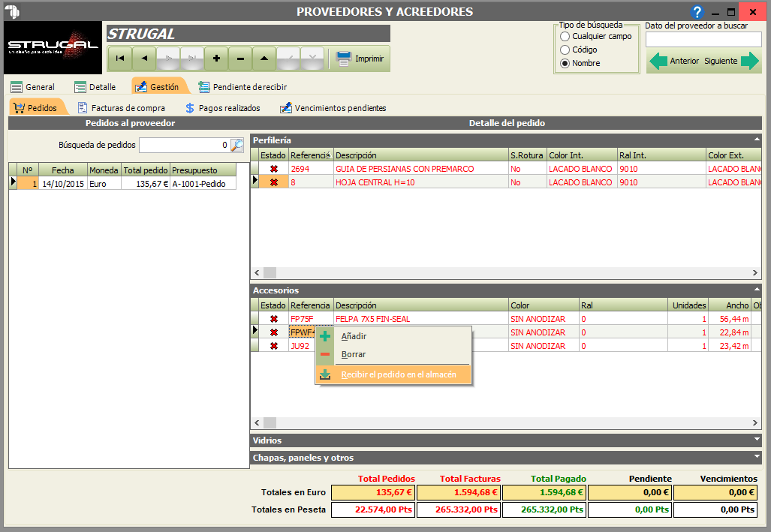771x532 pixels.
Task: Expand the Chapas, paneles y otros section
Action: (x=757, y=457)
